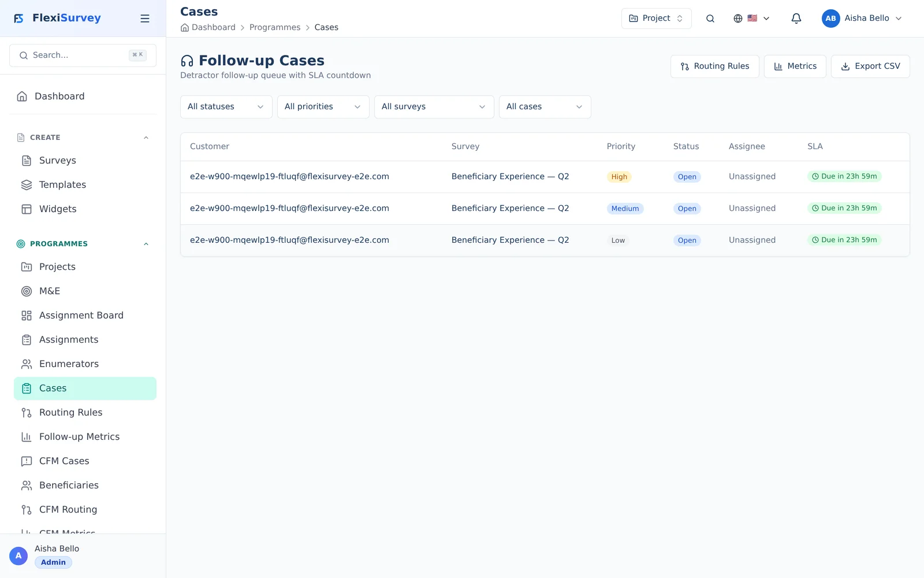Click the Due in 23h 59m in Low row

(844, 240)
